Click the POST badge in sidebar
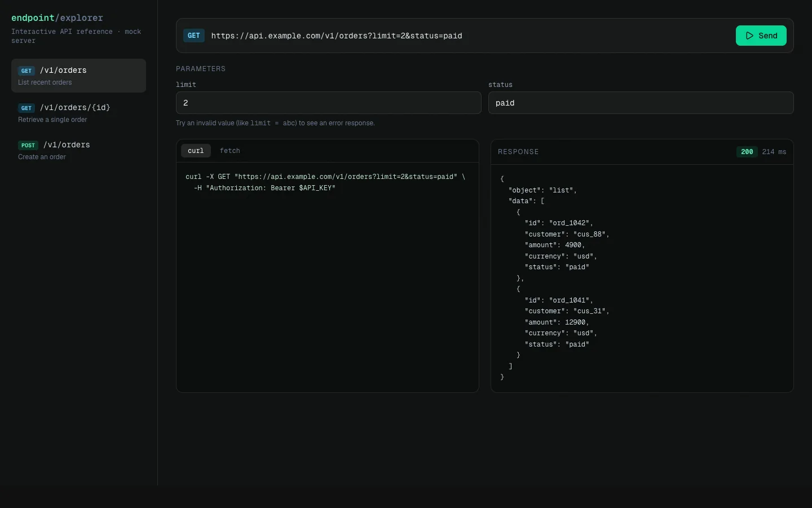Image resolution: width=812 pixels, height=508 pixels. tap(28, 145)
